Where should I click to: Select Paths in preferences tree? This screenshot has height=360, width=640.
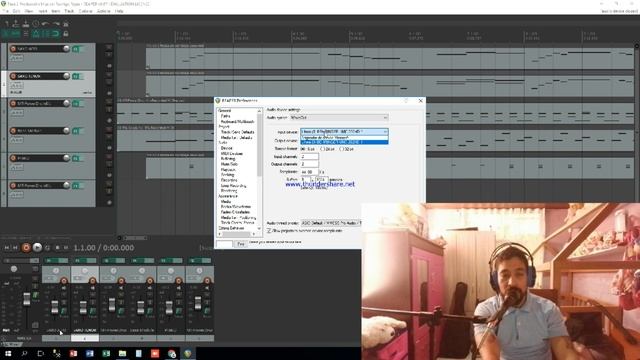[225, 116]
